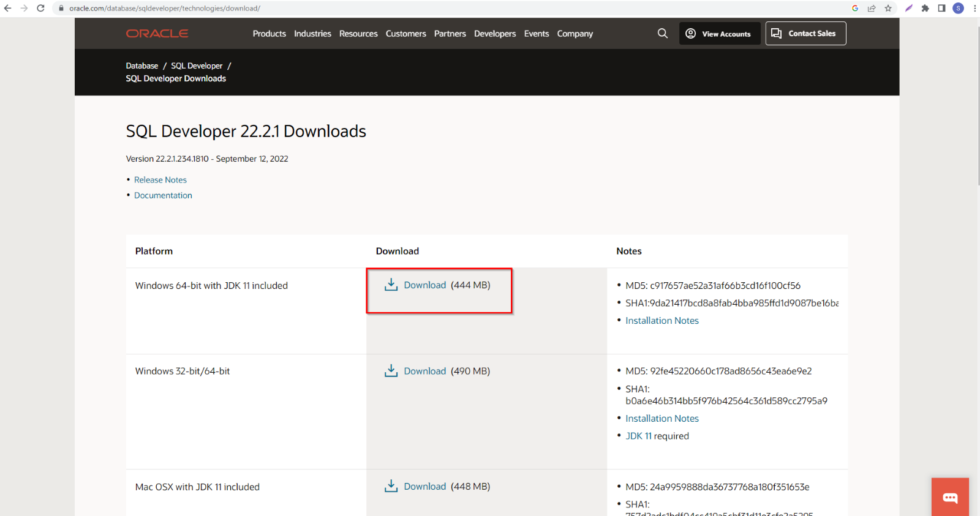Open SQL Developer breadcrumb link
This screenshot has width=980, height=516.
(x=197, y=65)
